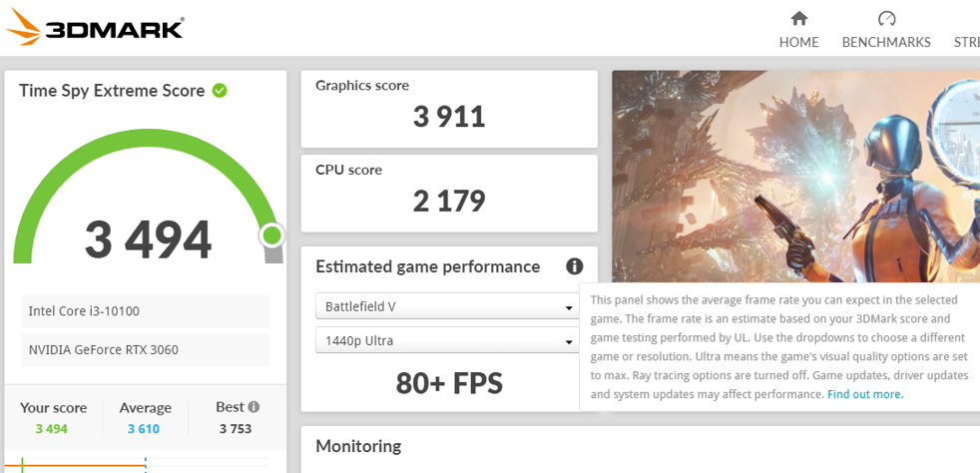980x473 pixels.
Task: Click the Average score value 3 610
Action: 144,429
